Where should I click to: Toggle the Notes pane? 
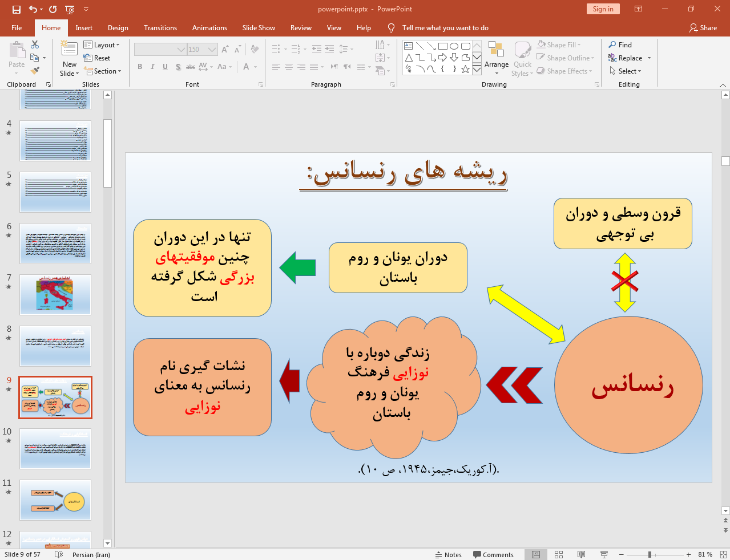click(x=448, y=554)
